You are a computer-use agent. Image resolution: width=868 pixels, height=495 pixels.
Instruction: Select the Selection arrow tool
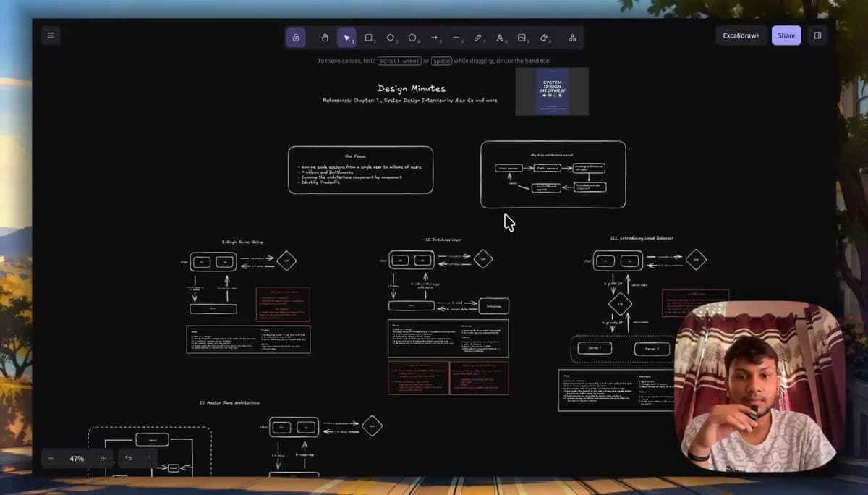[x=347, y=38]
